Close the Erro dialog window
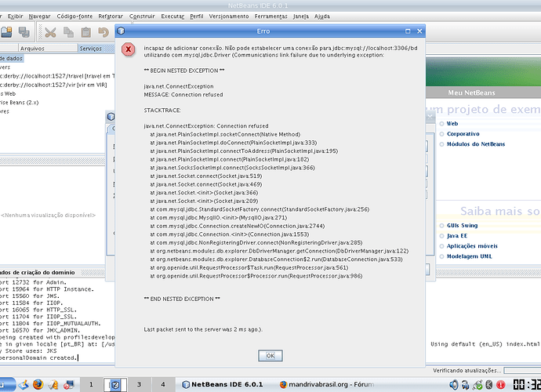Image resolution: width=541 pixels, height=392 pixels. click(419, 31)
